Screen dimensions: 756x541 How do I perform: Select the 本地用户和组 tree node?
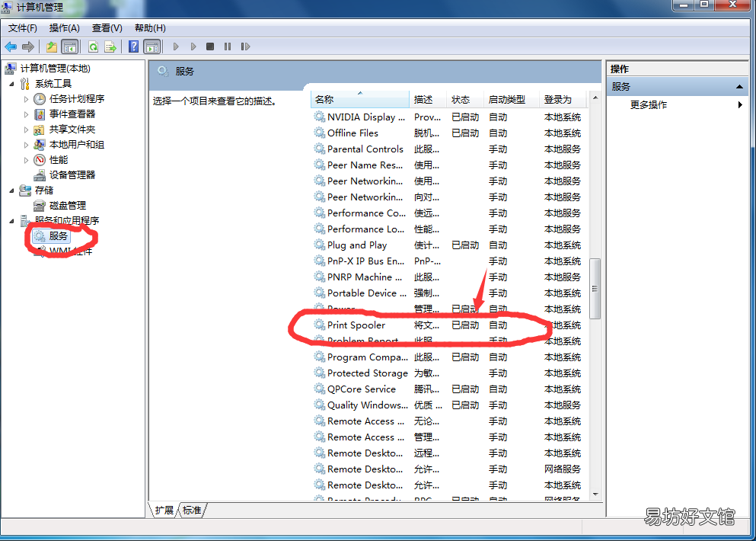77,145
